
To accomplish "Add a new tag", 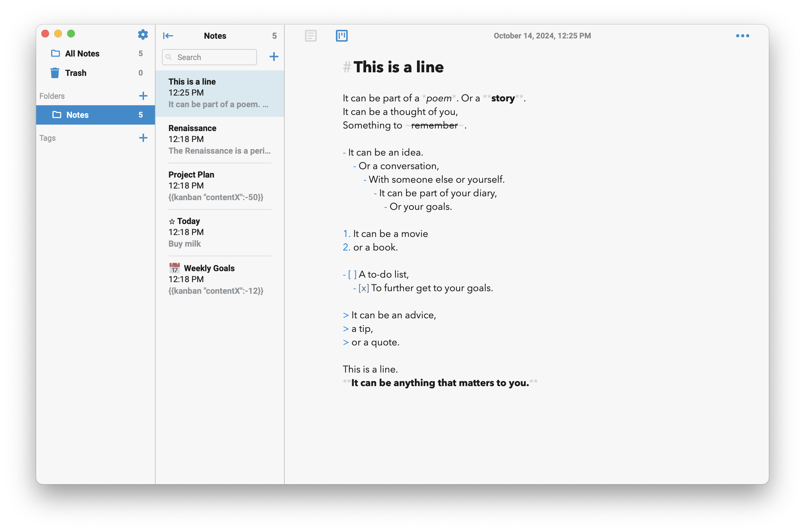I will pyautogui.click(x=142, y=137).
